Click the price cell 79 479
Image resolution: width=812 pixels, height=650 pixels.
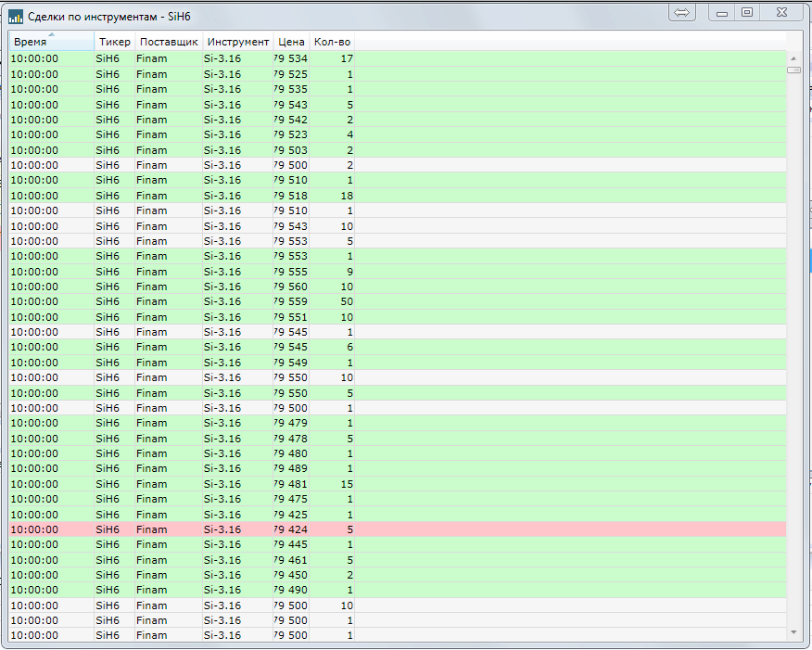[290, 423]
